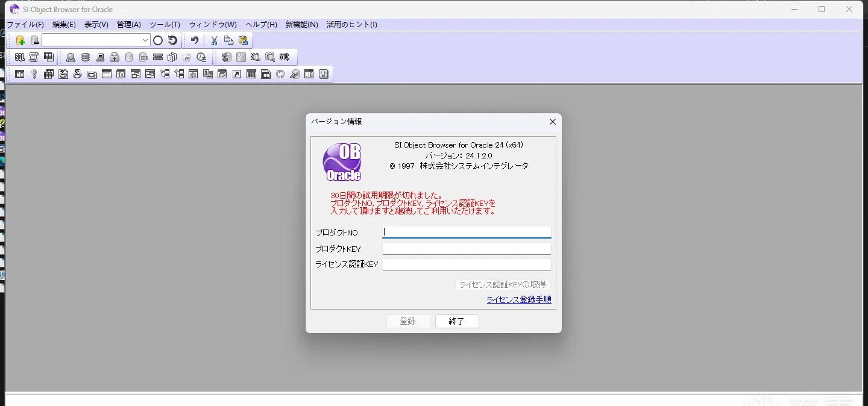Open the ファイル(F) menu
The image size is (868, 406).
click(x=25, y=25)
